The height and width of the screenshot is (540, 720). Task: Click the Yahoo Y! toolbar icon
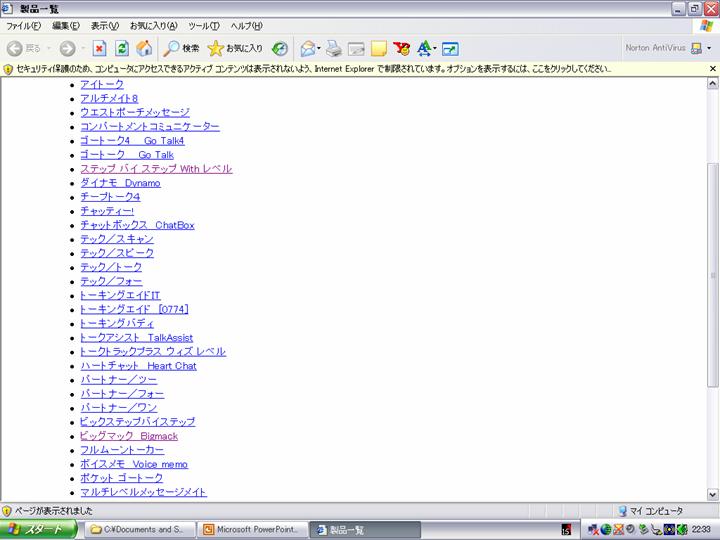tap(401, 48)
